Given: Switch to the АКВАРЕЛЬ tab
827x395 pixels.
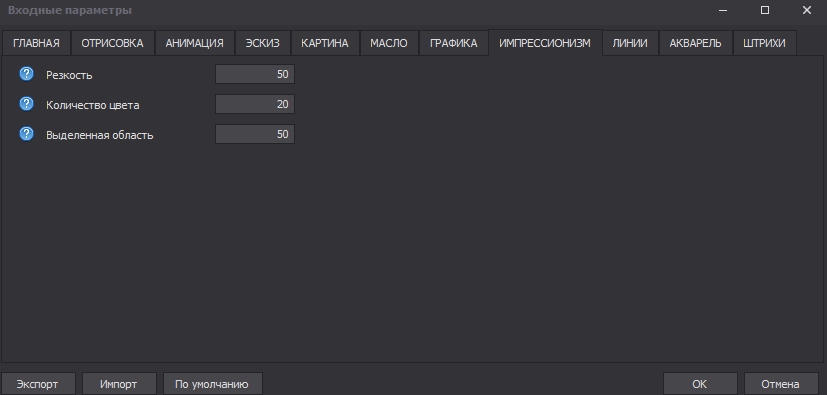Looking at the screenshot, I should 696,43.
